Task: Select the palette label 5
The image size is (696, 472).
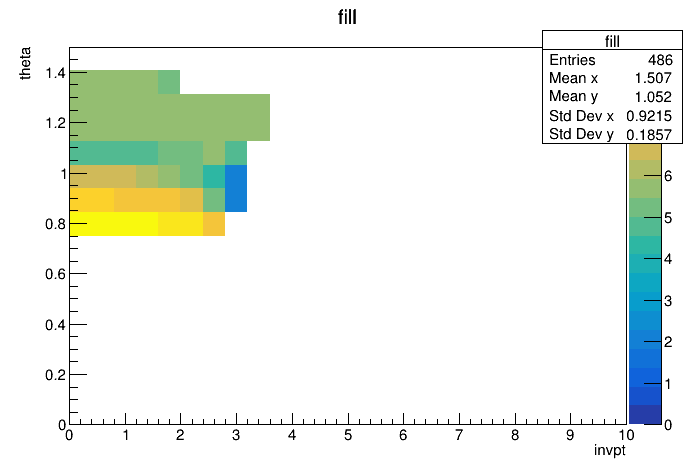Action: (x=668, y=218)
